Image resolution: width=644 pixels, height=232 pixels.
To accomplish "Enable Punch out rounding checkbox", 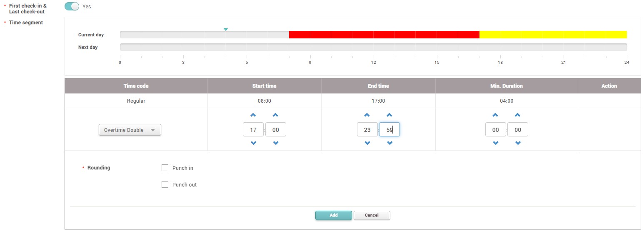I will click(x=165, y=184).
